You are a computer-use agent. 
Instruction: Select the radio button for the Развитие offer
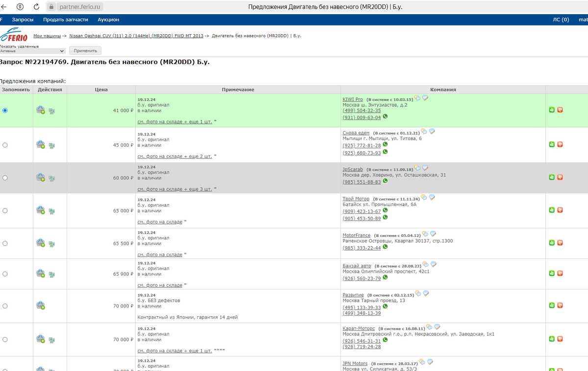pyautogui.click(x=5, y=306)
